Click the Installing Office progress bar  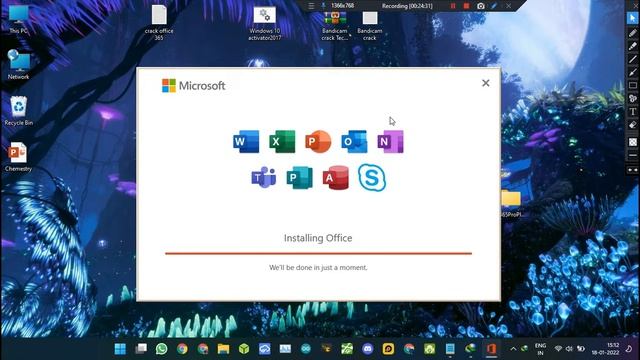(318, 253)
